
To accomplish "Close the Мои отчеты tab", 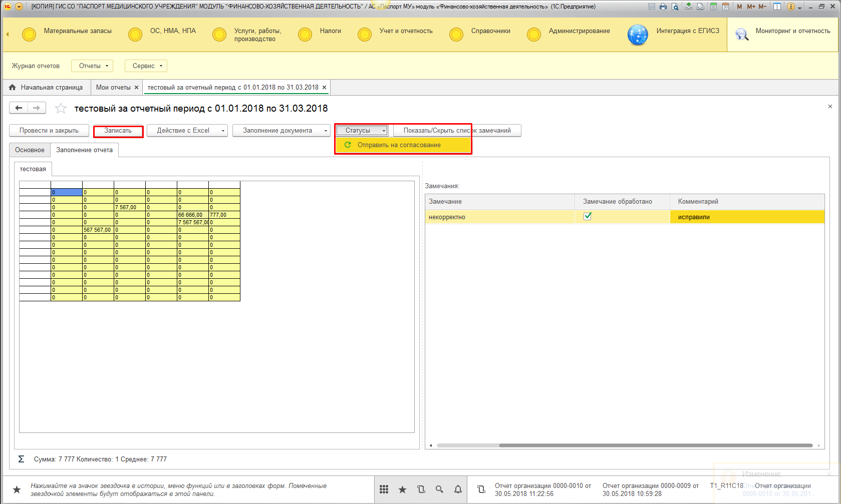I will pos(136,88).
